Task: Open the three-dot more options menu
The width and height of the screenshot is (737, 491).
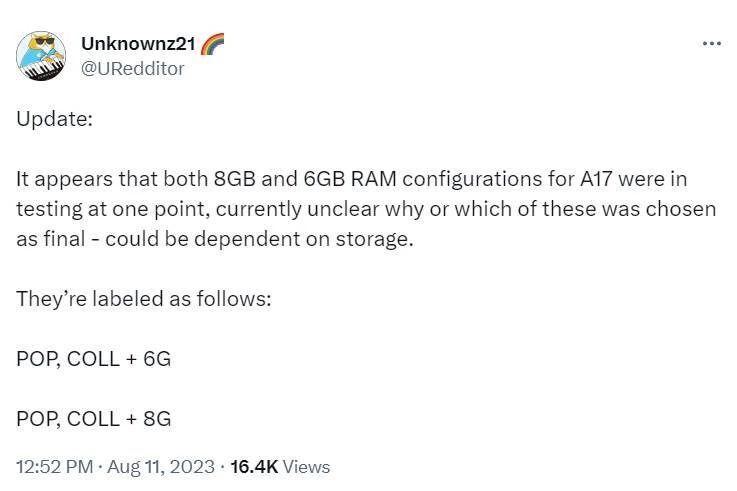Action: click(711, 44)
